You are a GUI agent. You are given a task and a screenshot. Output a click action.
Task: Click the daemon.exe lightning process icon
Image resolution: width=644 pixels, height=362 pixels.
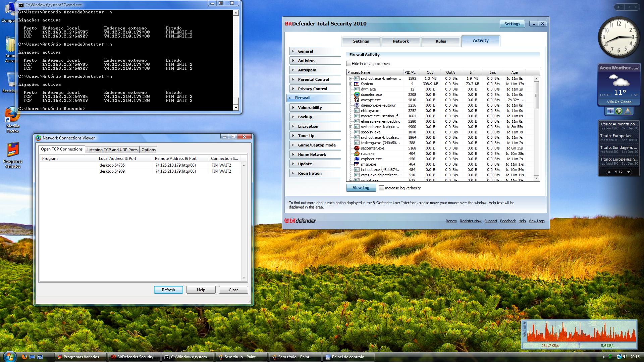pos(357,105)
